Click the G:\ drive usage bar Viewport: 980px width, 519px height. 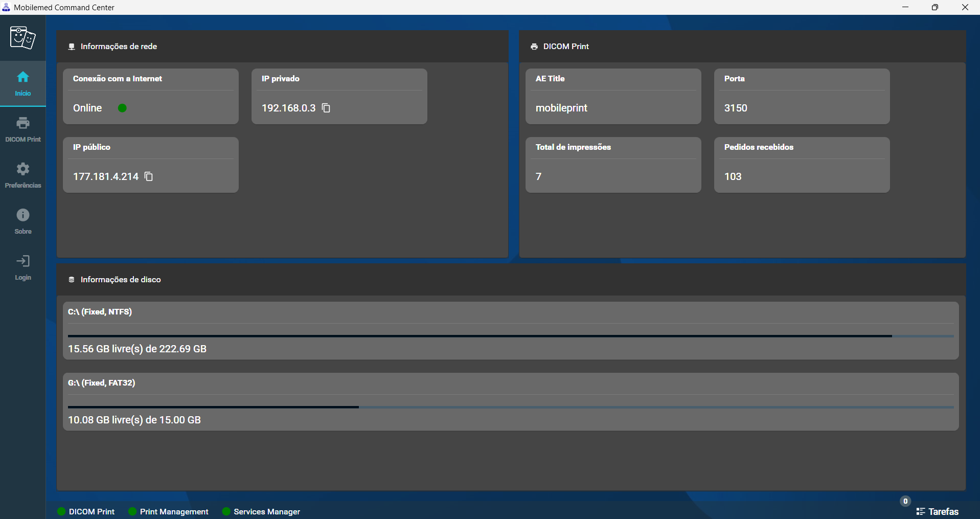click(511, 407)
